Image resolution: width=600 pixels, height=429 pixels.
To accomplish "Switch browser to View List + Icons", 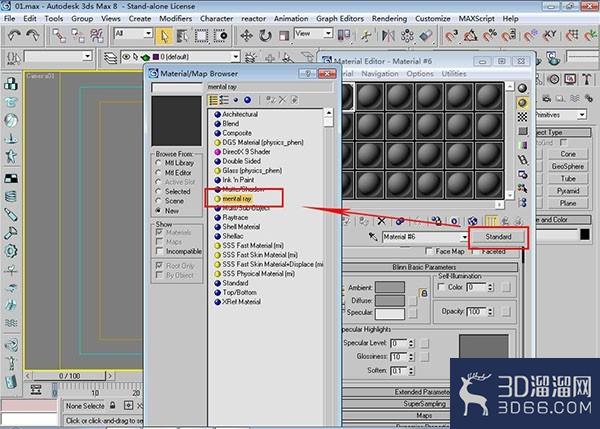I will [x=224, y=100].
